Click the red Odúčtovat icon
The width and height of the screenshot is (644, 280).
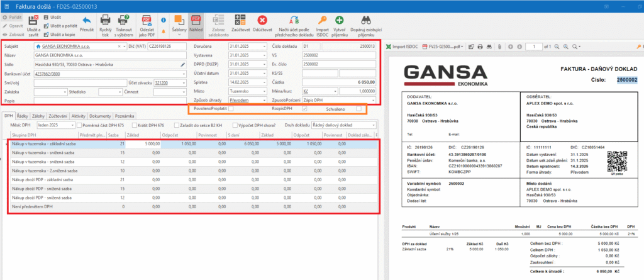262,20
